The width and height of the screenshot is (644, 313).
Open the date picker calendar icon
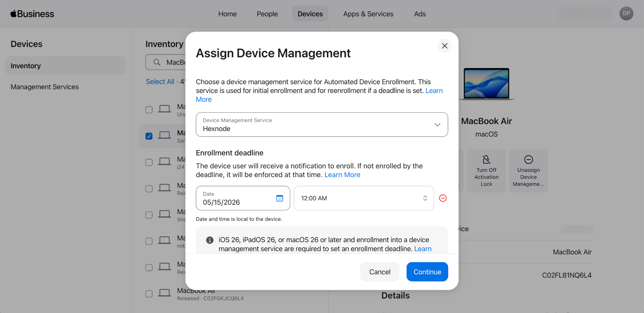pyautogui.click(x=279, y=198)
